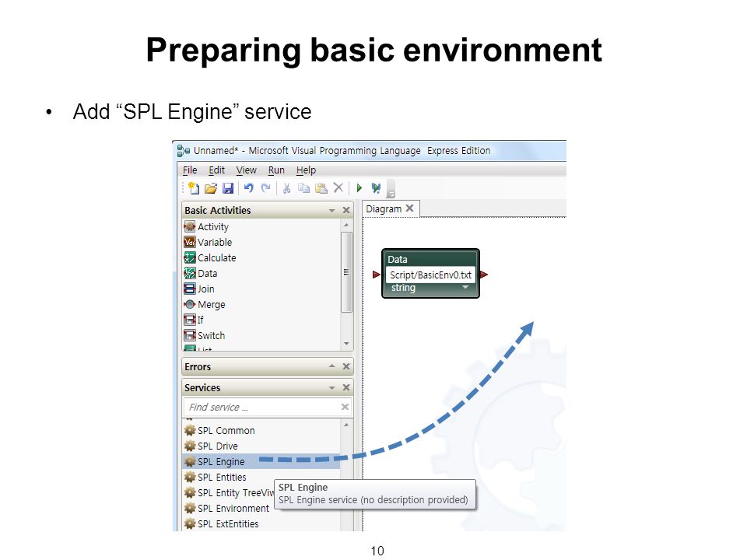Click the Script/BasicEnv0.txt value field
This screenshot has height=560, width=747.
coord(430,275)
